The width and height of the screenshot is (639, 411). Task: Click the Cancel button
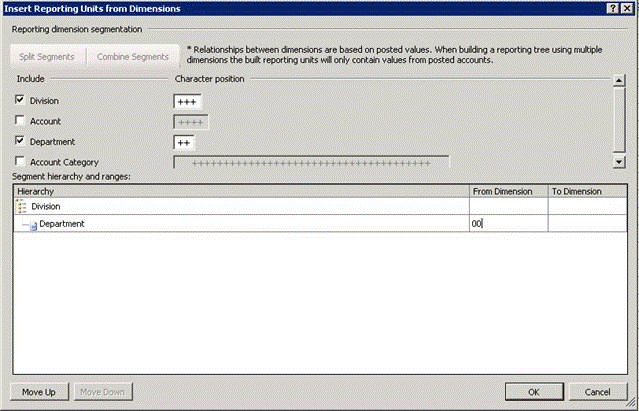[597, 392]
